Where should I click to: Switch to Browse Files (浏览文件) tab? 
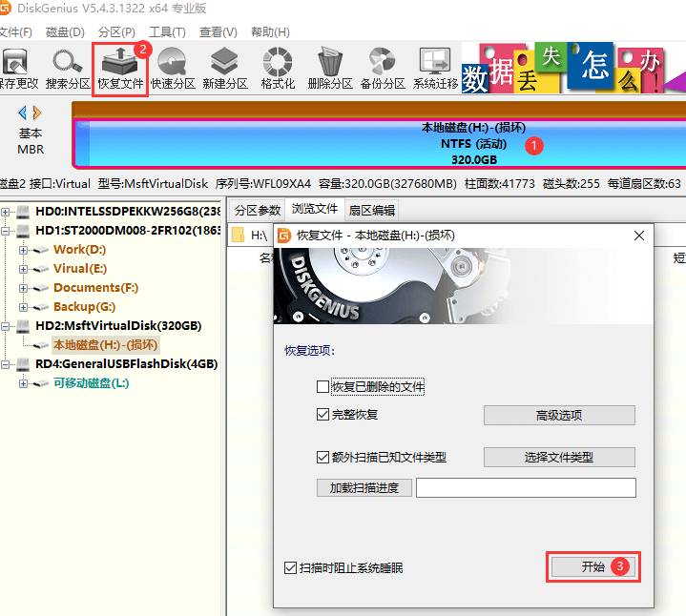pos(315,209)
